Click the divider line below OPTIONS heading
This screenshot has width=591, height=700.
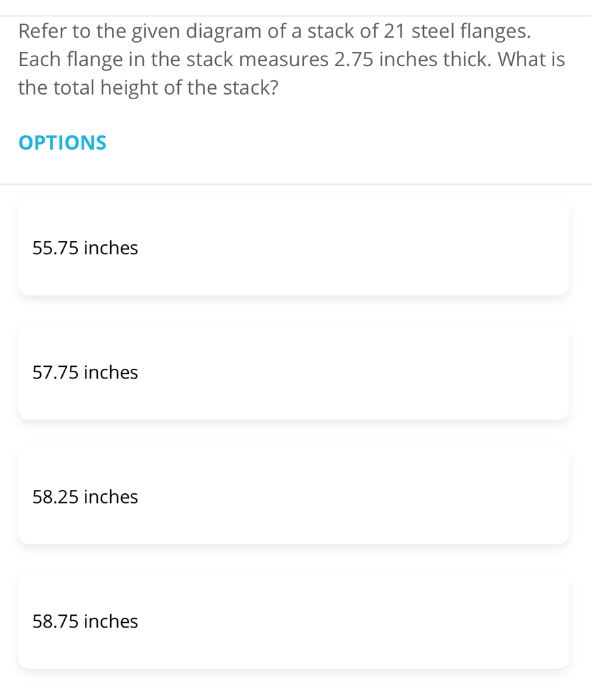[295, 184]
